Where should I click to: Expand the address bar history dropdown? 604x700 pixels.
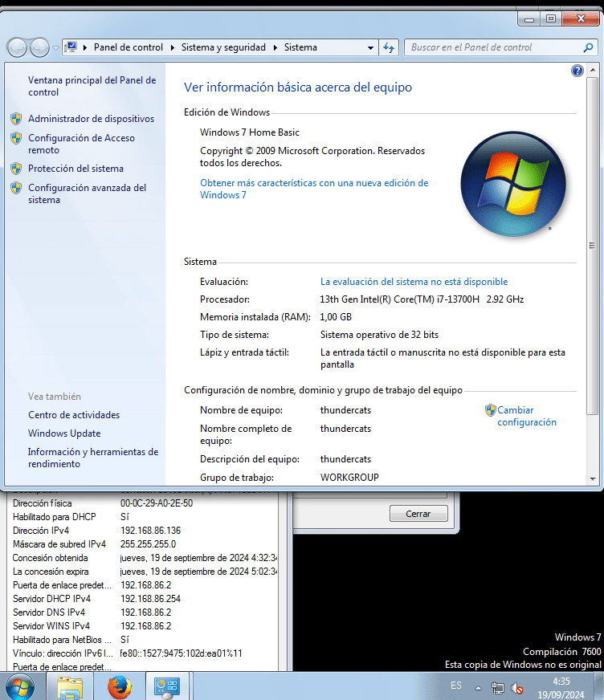point(370,47)
